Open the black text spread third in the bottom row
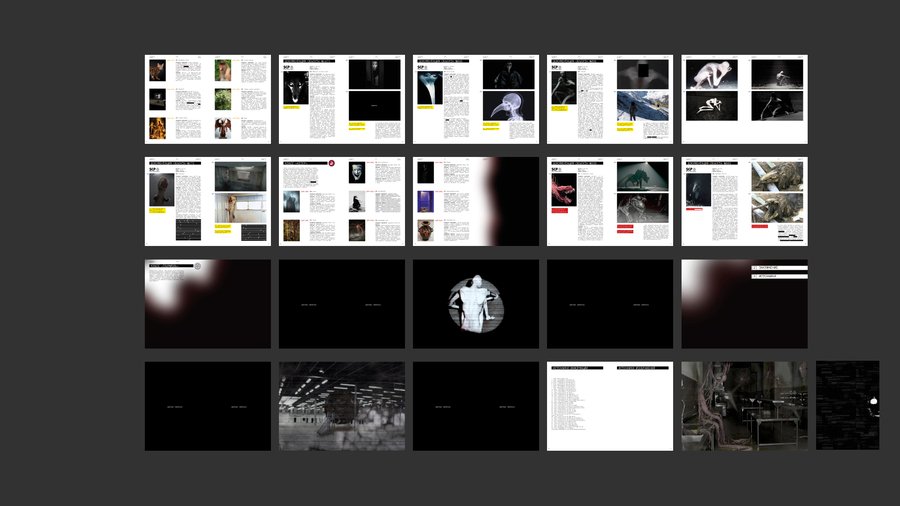Screen dimensions: 900x506 [x=476, y=406]
